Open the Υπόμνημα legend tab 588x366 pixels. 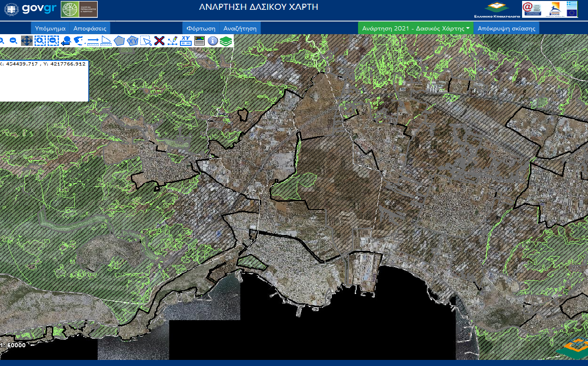(x=50, y=28)
